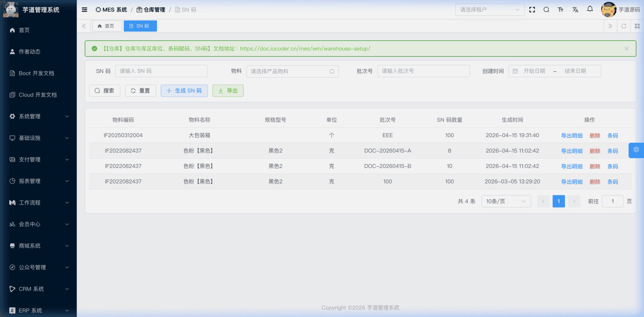
Task: Click 条码 for batch DOC-20260415-A row
Action: tap(613, 151)
